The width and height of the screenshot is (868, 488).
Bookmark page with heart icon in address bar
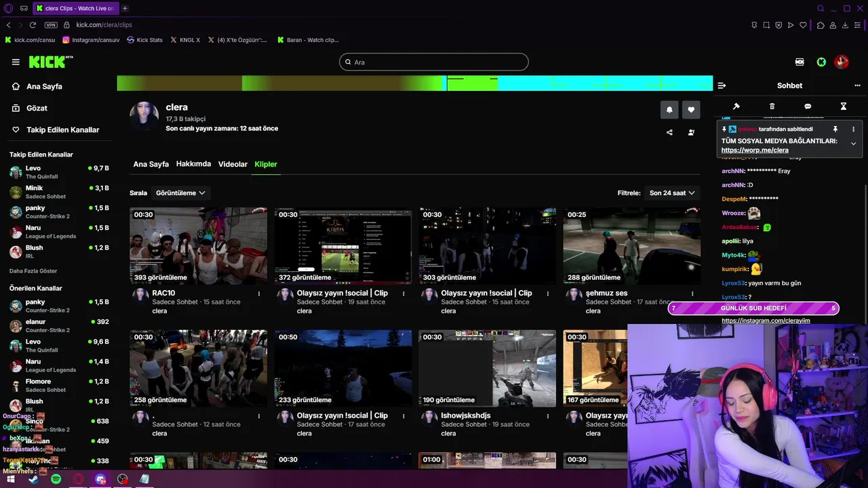pos(803,25)
